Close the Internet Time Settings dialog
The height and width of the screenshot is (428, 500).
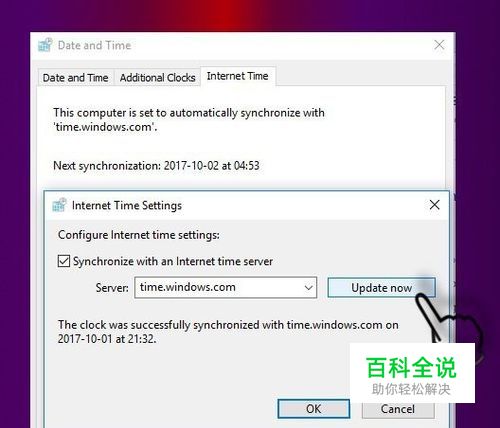coord(434,205)
